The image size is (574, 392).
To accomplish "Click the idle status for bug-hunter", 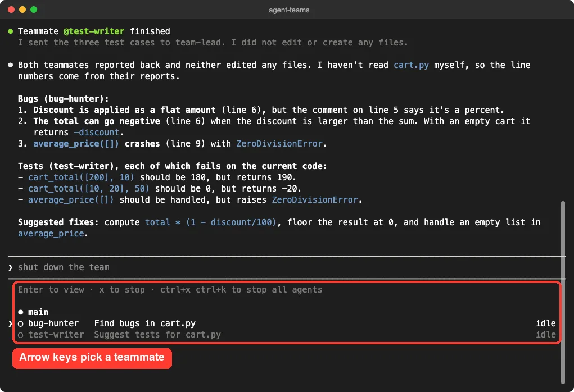I will 545,323.
